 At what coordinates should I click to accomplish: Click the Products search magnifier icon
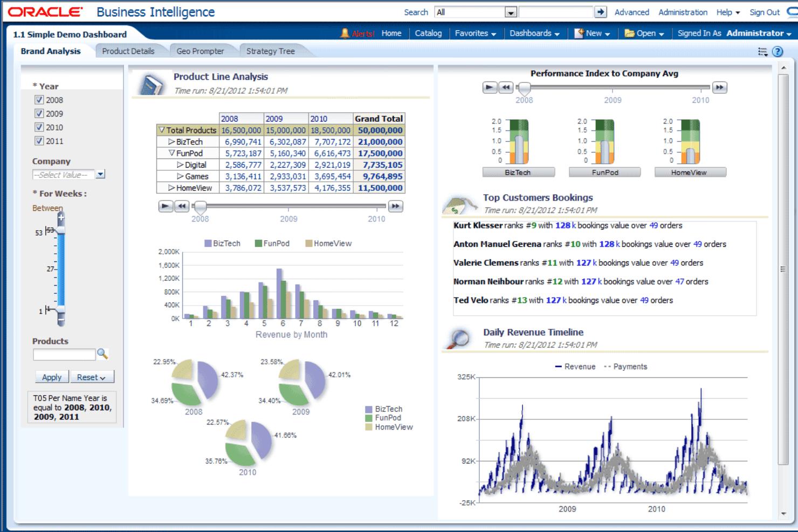pyautogui.click(x=102, y=354)
